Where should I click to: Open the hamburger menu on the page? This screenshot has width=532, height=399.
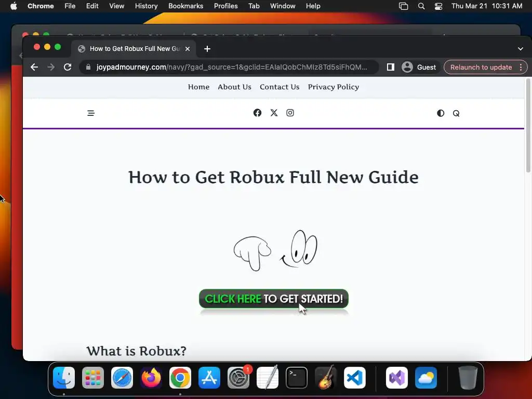pyautogui.click(x=90, y=113)
